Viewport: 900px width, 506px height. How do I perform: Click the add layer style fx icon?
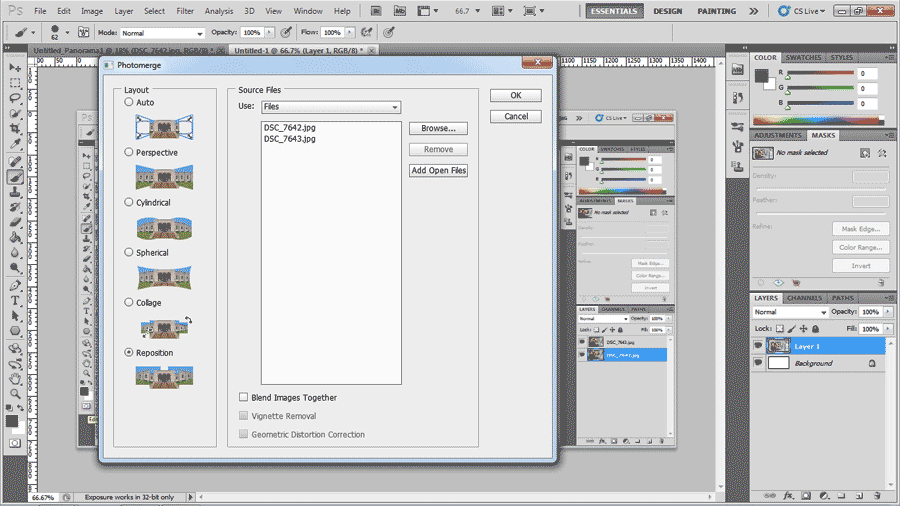point(789,496)
